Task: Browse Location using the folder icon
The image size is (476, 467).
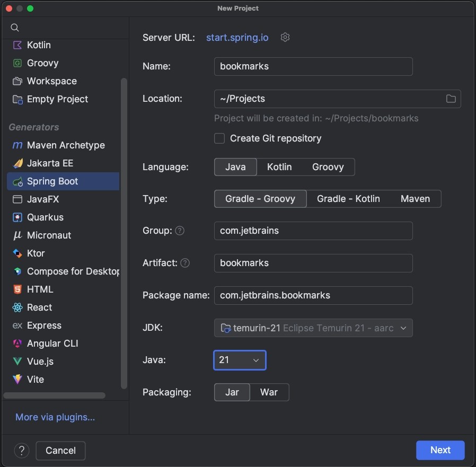Action: pos(452,99)
